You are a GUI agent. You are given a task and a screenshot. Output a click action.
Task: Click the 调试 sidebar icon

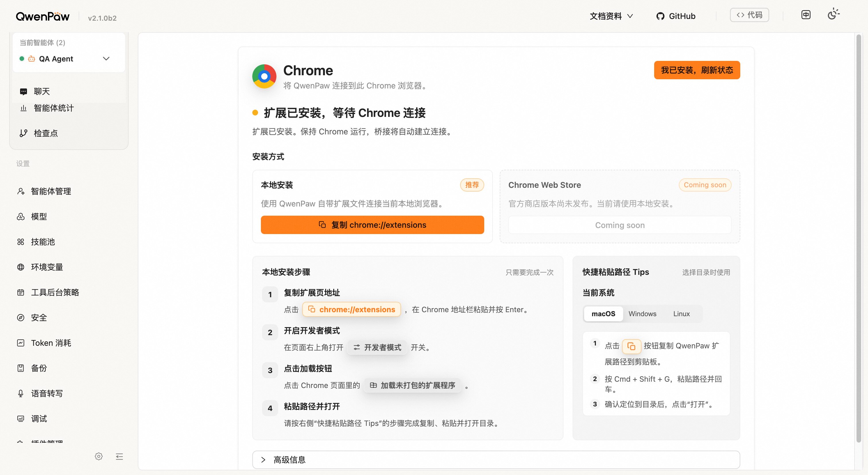pyautogui.click(x=21, y=419)
